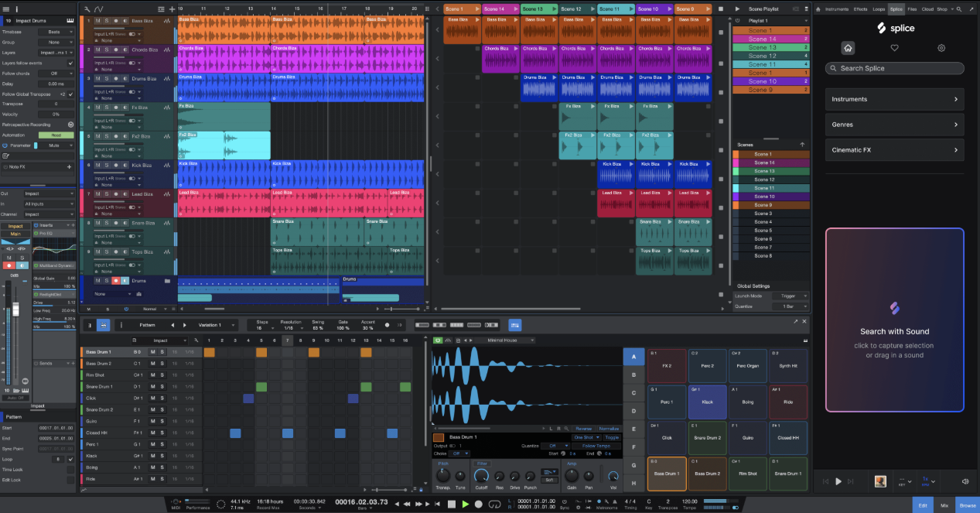Solo the Closed HH pattern lane
This screenshot has height=513, width=980.
162,433
